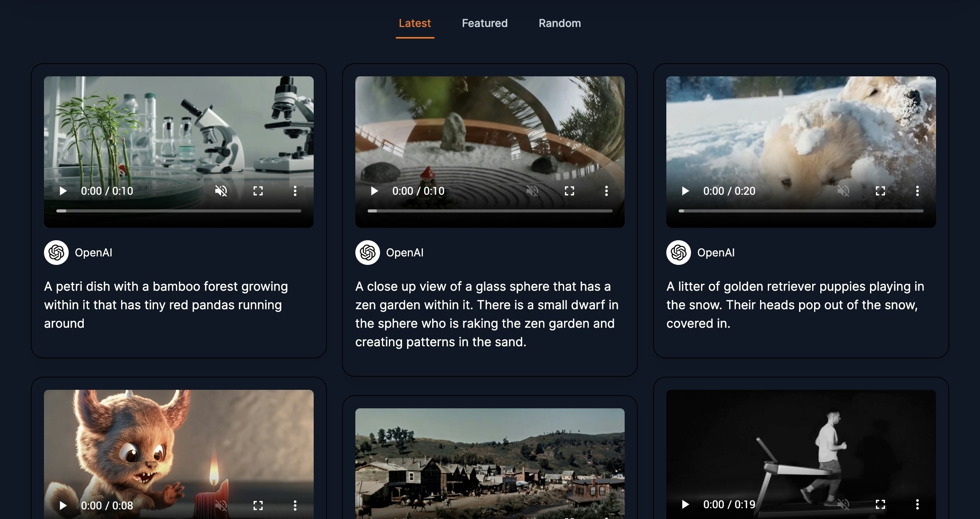Play the furry monster candle video

[x=63, y=506]
